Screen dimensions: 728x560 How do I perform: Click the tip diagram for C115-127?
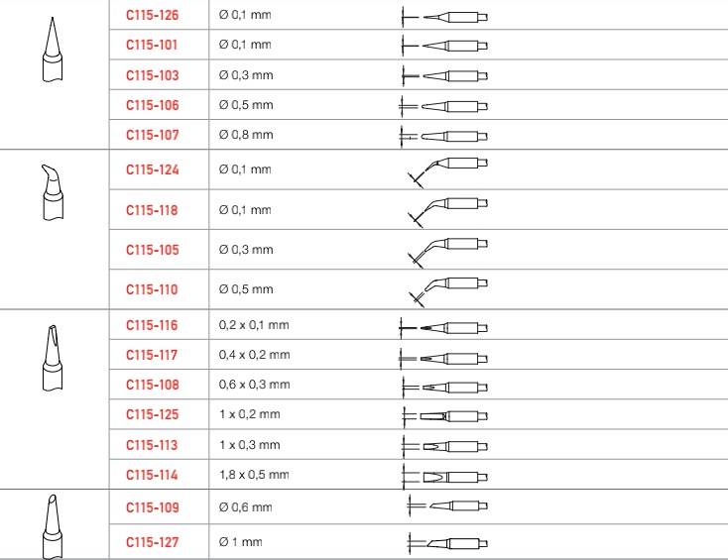coord(447,543)
